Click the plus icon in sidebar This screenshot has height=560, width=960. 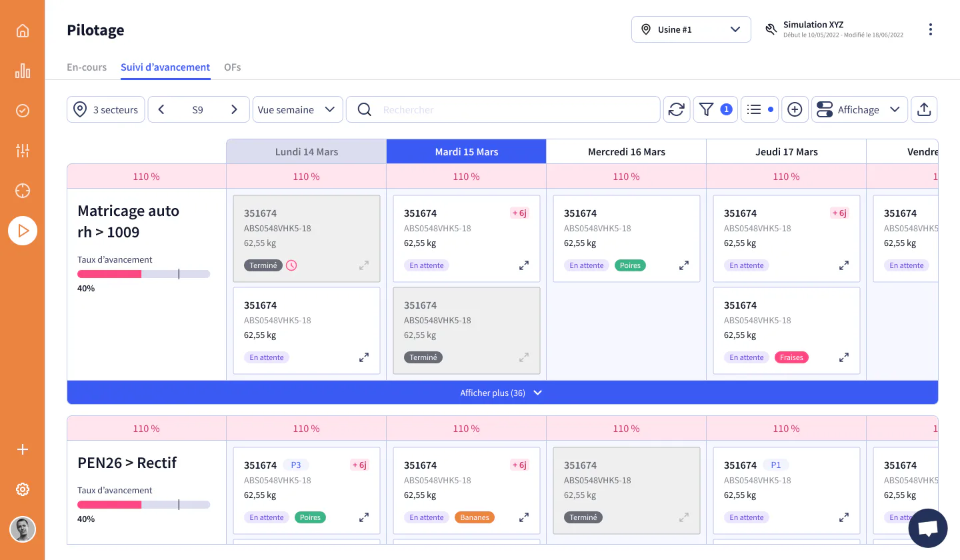tap(23, 449)
